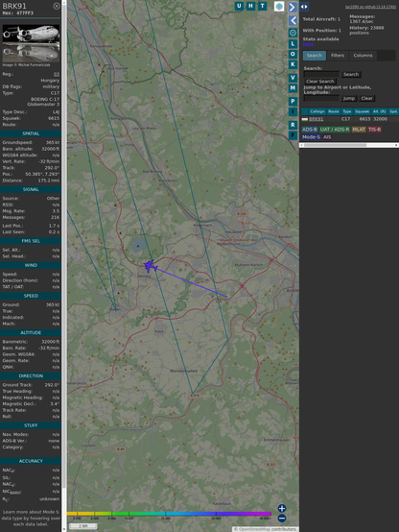Click the AIS source legend label
Screen dimensions: 399x532
327,137
